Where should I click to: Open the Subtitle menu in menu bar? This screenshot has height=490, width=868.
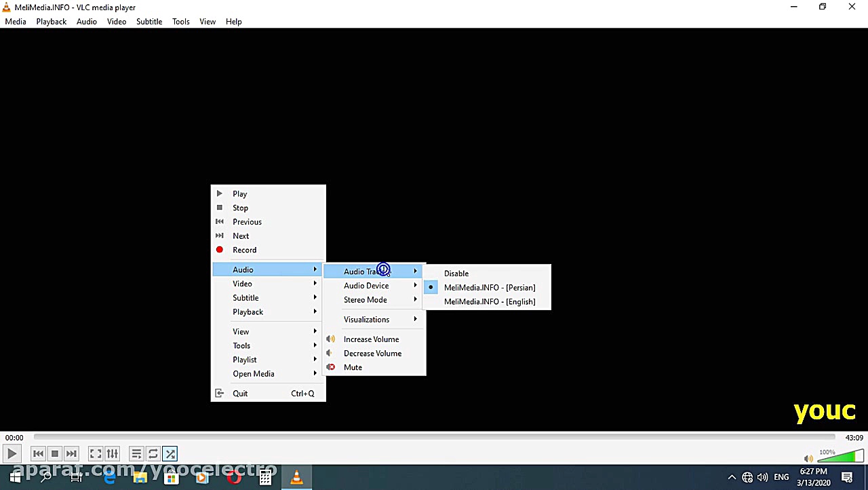tap(149, 22)
